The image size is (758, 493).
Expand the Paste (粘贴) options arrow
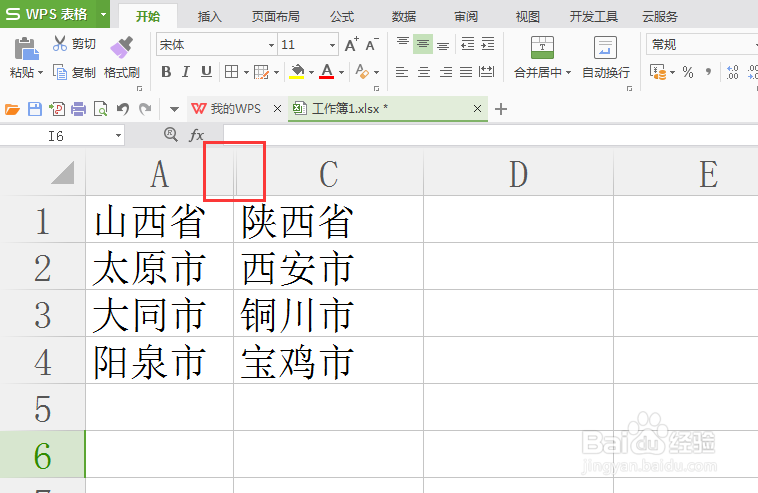[41, 73]
